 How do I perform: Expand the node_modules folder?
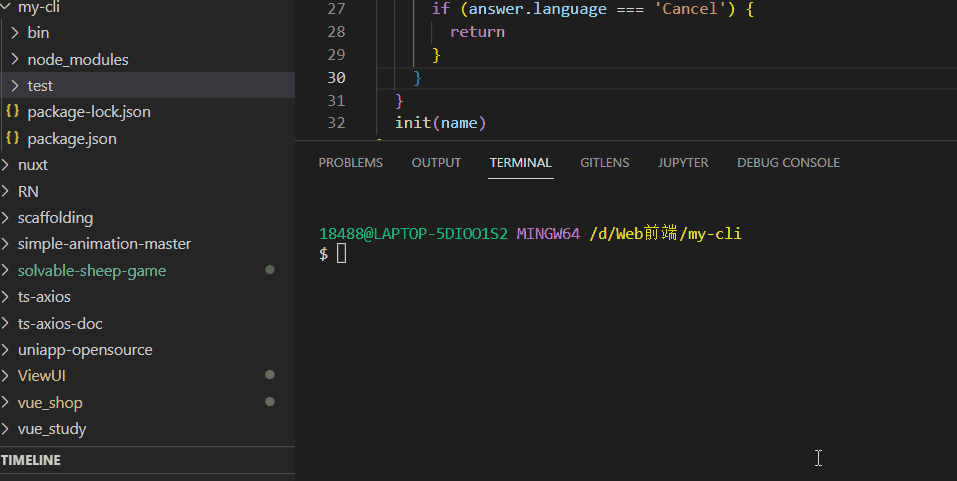pos(147,59)
